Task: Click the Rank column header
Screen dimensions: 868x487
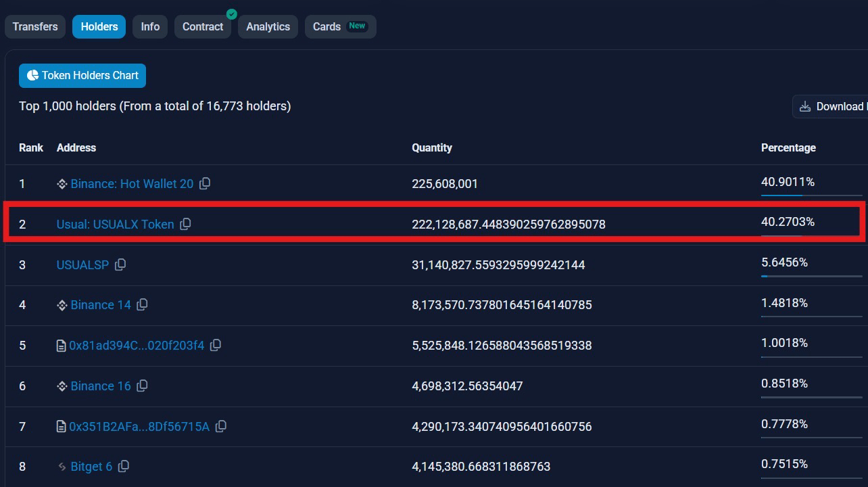Action: pyautogui.click(x=31, y=147)
